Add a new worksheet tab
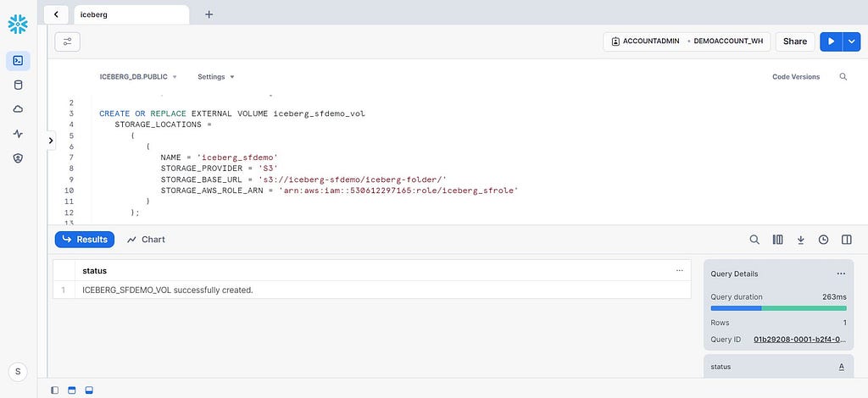 209,14
